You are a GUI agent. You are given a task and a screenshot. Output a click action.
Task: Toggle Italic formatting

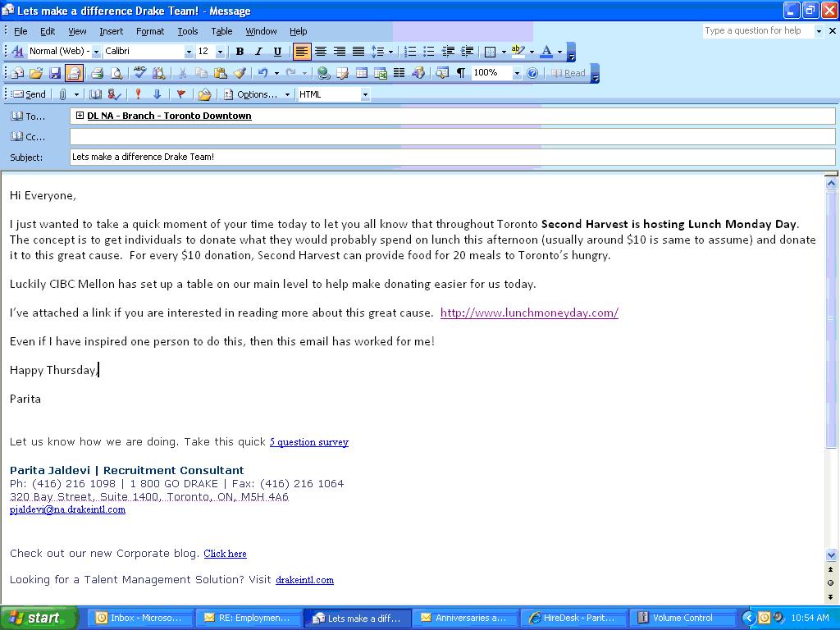[x=258, y=52]
